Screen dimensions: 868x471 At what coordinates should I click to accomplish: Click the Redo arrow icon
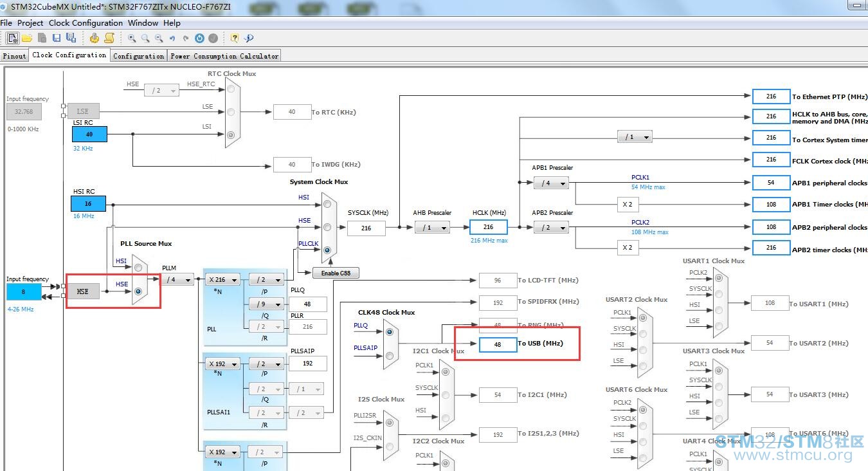(x=186, y=38)
